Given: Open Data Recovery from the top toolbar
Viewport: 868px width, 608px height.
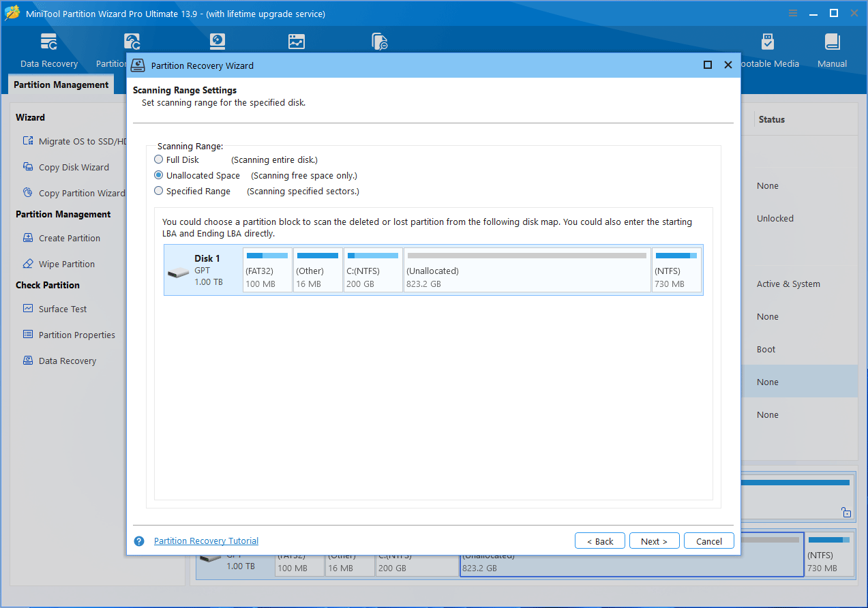Looking at the screenshot, I should (49, 51).
